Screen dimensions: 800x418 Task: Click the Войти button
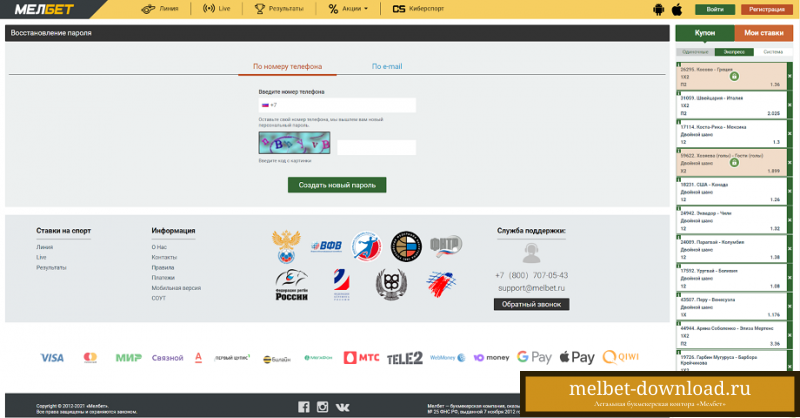click(x=715, y=9)
